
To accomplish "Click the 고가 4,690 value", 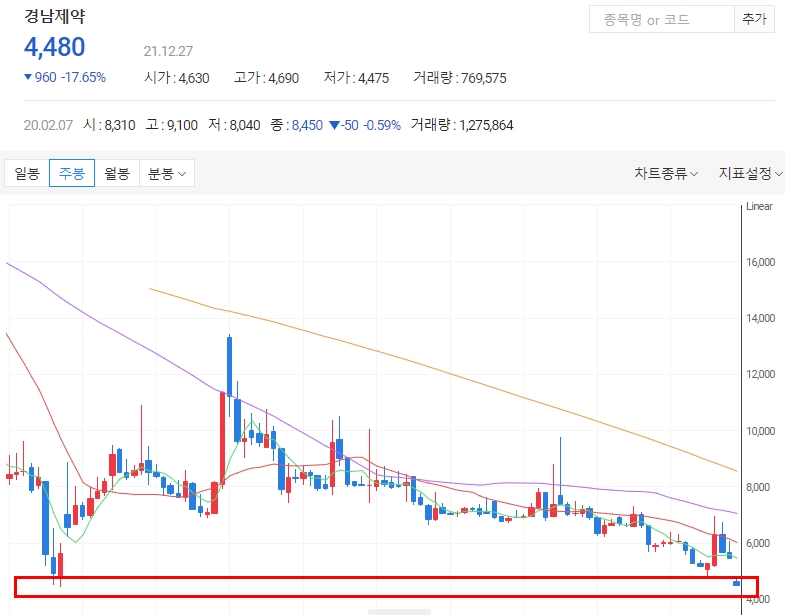I will pos(266,78).
